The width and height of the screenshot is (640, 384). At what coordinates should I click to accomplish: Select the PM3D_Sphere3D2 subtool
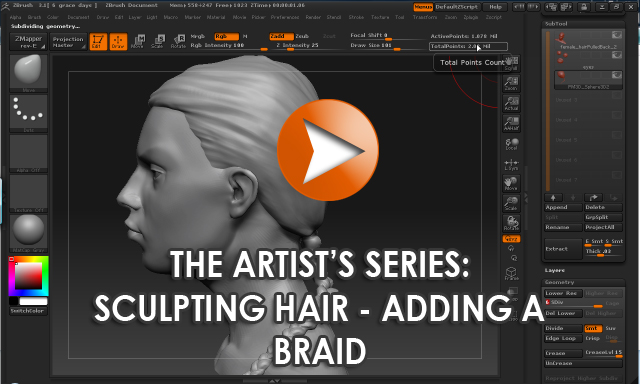588,80
